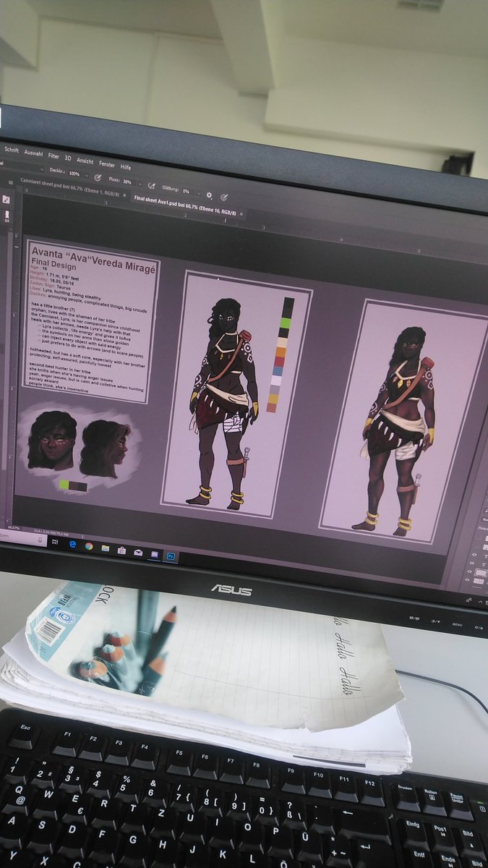Click the Windows search microphone icon
The height and width of the screenshot is (868, 488).
click(x=40, y=540)
